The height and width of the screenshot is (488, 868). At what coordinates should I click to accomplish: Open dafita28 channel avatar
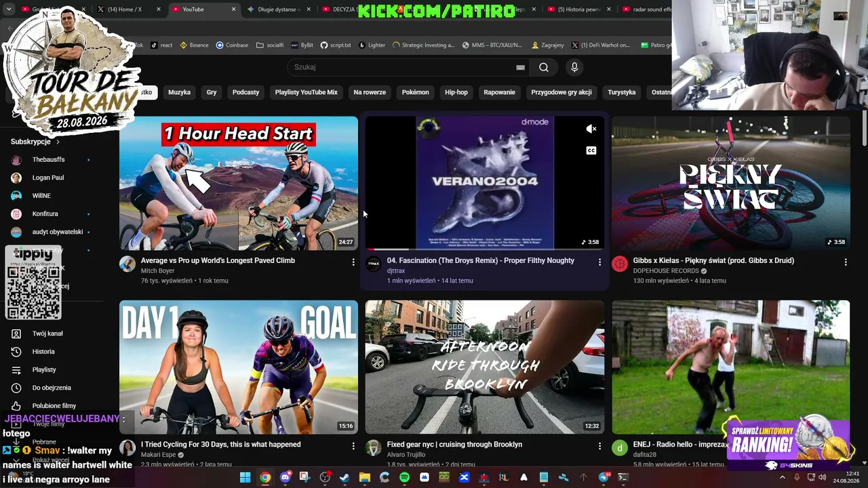[x=620, y=448]
